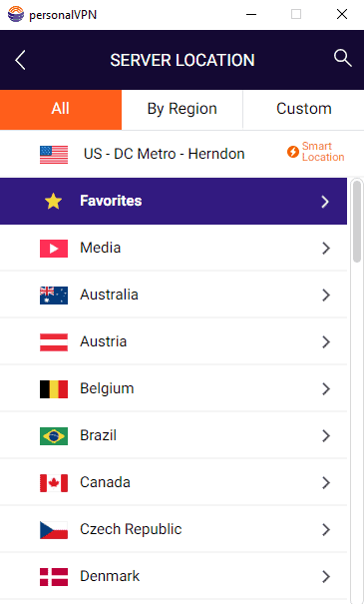Switch to the By Region tab
Image resolution: width=364 pixels, height=604 pixels.
[x=182, y=110]
